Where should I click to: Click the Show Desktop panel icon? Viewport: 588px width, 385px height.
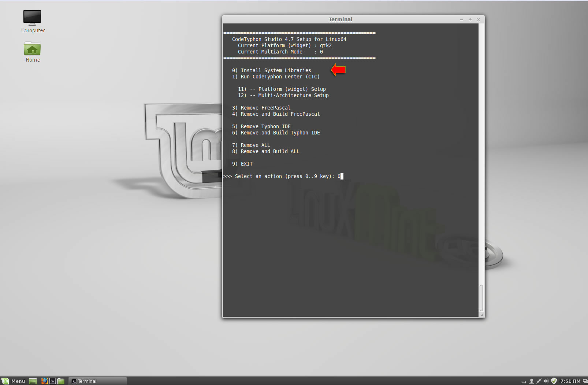pyautogui.click(x=33, y=381)
